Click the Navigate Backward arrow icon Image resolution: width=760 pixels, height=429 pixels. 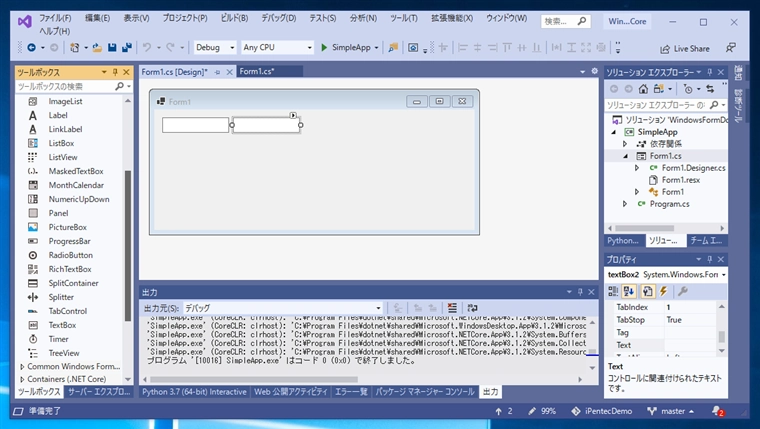click(32, 48)
